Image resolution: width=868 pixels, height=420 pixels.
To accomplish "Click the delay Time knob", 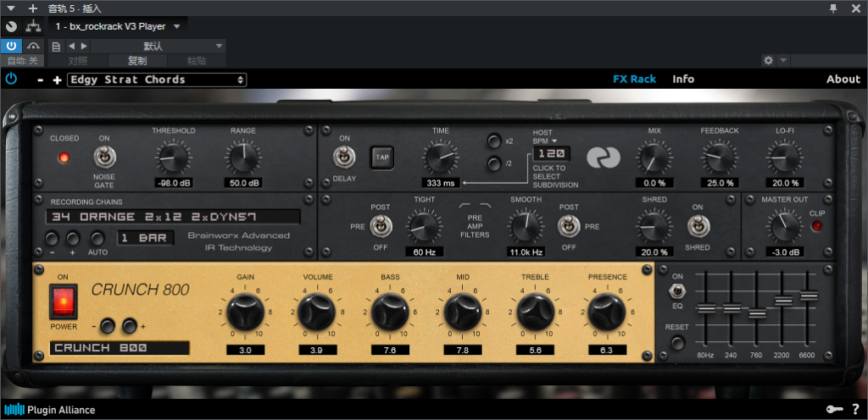I will coord(441,157).
